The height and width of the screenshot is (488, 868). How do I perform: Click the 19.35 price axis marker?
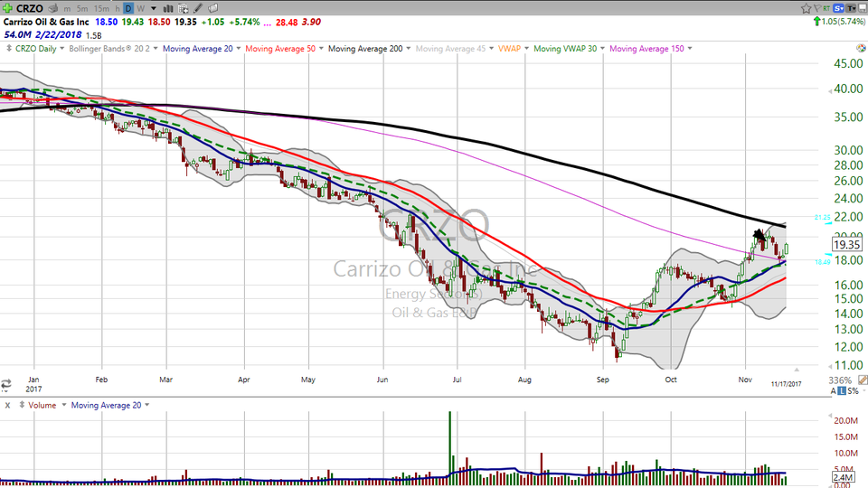(x=846, y=245)
